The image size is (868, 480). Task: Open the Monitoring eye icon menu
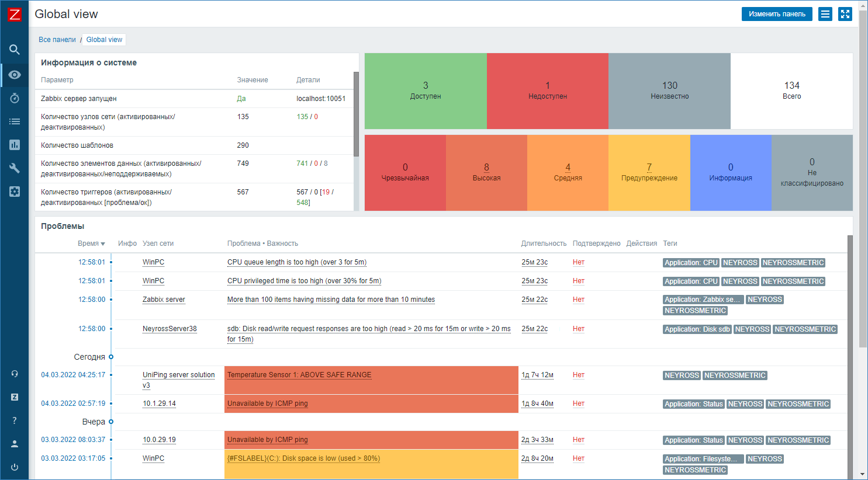15,75
